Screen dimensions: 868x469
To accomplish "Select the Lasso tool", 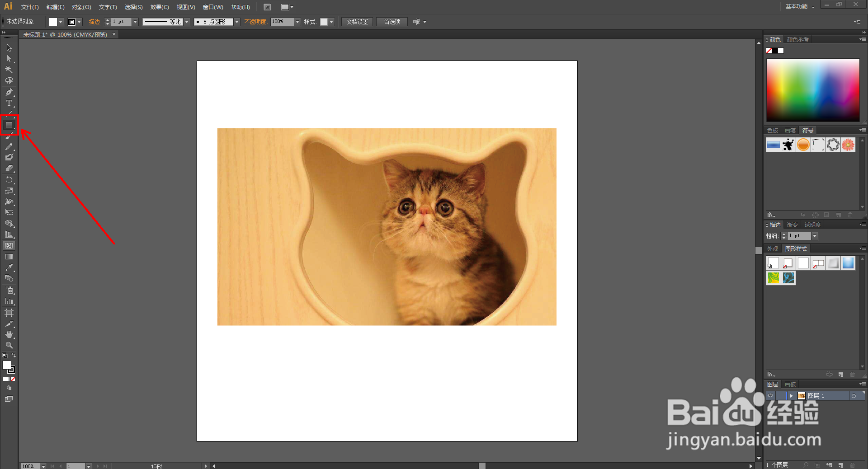I will pyautogui.click(x=9, y=81).
